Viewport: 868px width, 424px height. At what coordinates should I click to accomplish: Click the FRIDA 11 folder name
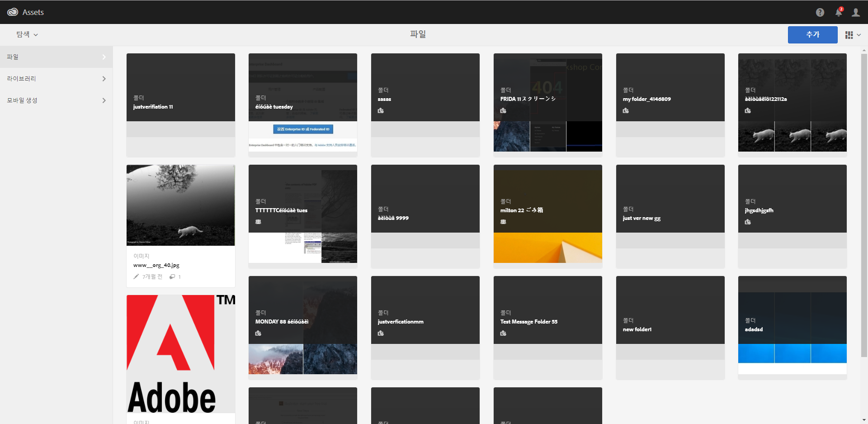pos(528,99)
